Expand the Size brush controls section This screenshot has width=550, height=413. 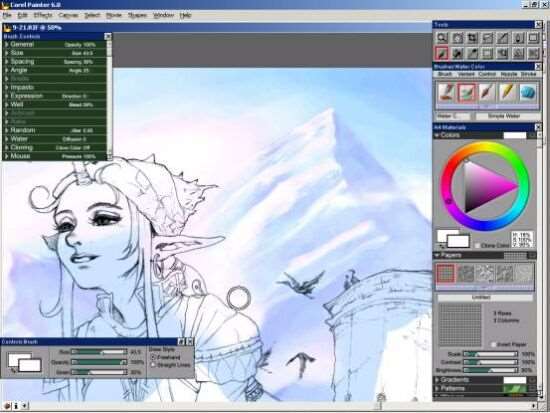7,53
